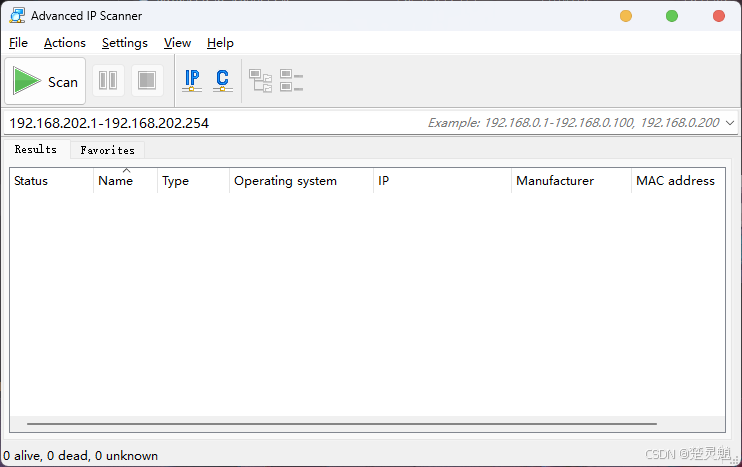Sort by IP column header
This screenshot has height=467, width=742.
(x=442, y=181)
